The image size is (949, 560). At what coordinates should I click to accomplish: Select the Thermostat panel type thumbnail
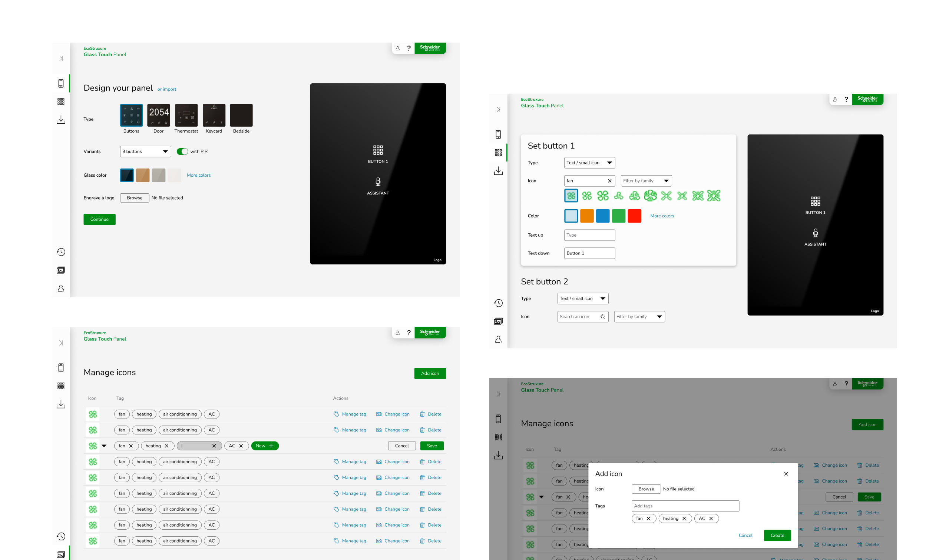[x=186, y=115]
